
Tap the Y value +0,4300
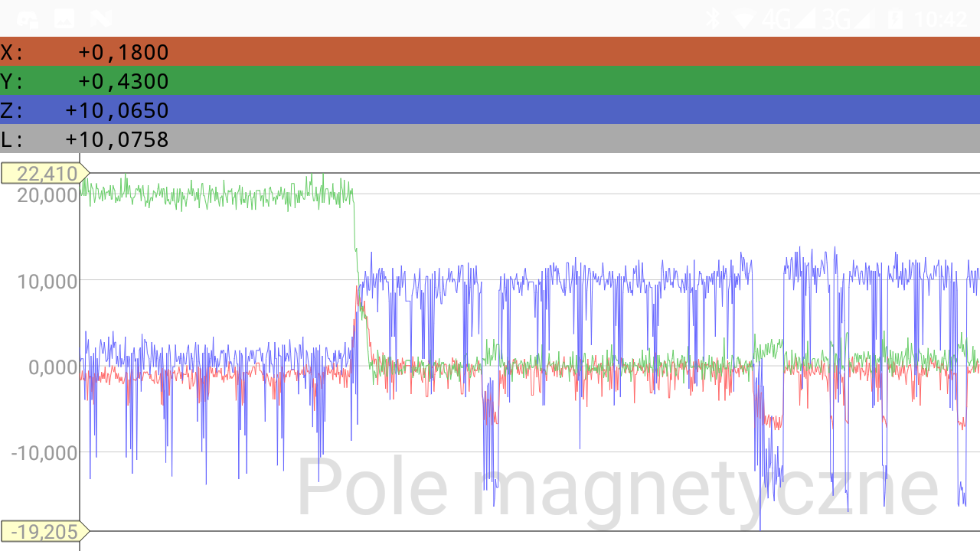click(123, 81)
